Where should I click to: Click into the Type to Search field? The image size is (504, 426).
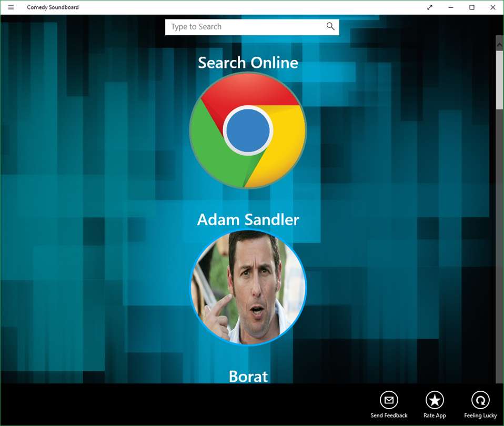tap(252, 27)
